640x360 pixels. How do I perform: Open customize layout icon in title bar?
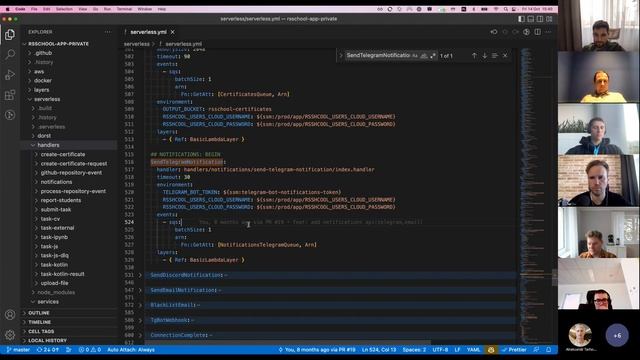point(549,19)
